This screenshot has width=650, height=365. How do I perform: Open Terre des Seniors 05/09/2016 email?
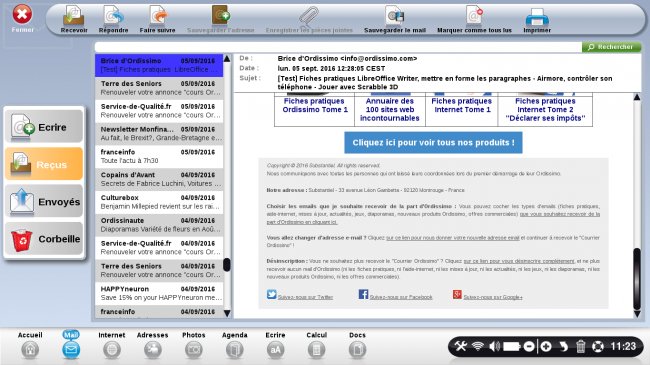point(159,88)
